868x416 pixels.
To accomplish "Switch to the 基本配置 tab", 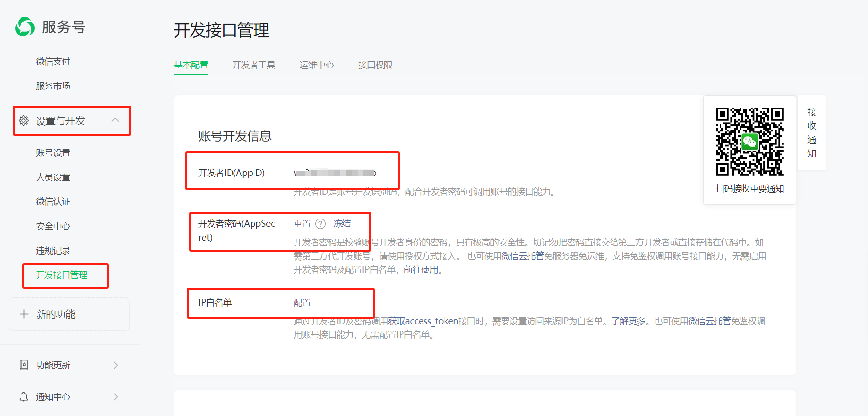I will coord(191,65).
